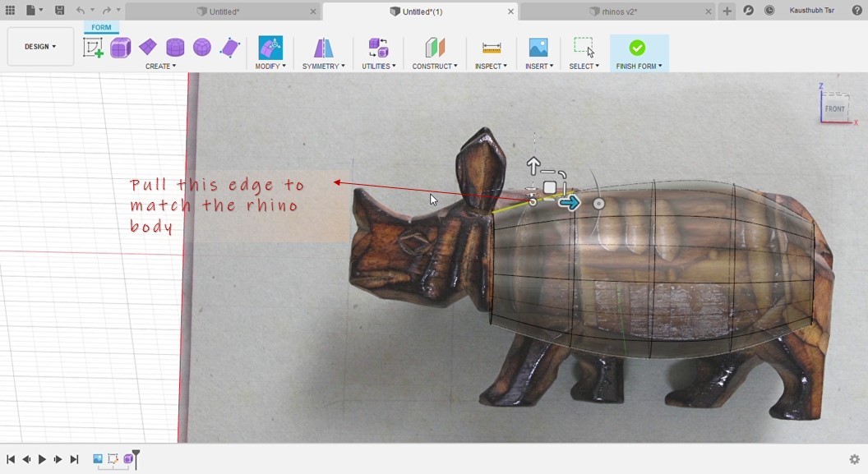Close the rhinos v2* tab
The image size is (868, 474).
coord(708,12)
